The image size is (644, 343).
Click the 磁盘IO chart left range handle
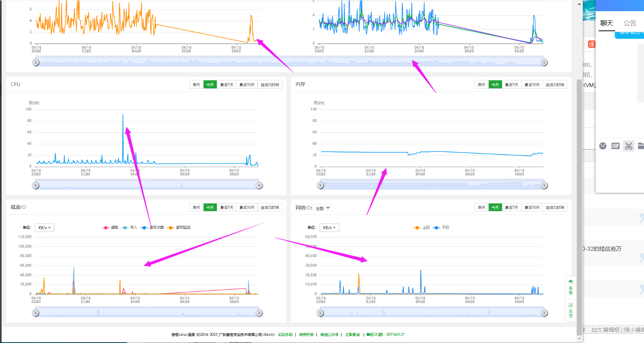coord(36,313)
